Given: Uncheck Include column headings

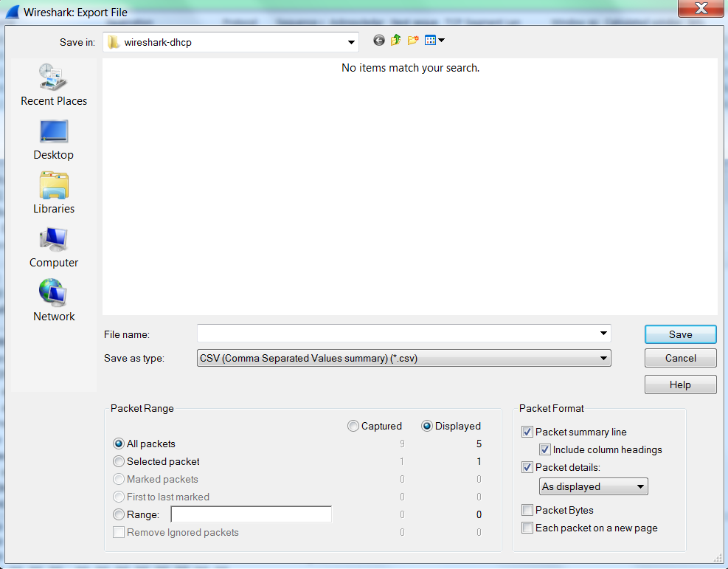Looking at the screenshot, I should pyautogui.click(x=544, y=449).
